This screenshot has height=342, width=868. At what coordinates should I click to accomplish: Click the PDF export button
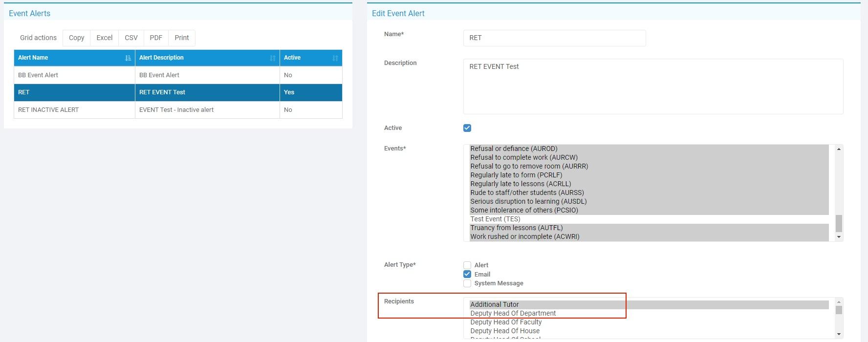(156, 38)
